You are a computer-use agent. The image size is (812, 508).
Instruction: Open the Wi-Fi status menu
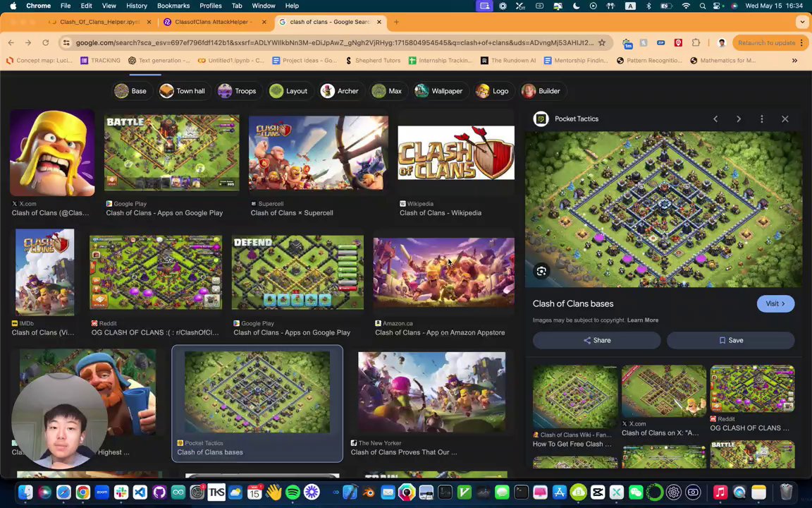pos(686,6)
